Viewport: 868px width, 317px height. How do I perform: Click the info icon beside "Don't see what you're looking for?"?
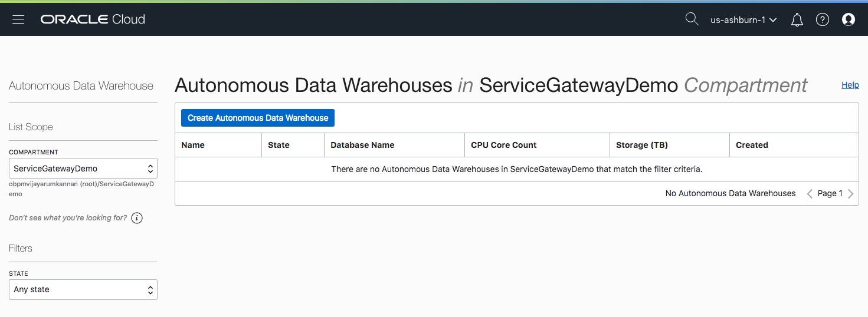click(137, 218)
